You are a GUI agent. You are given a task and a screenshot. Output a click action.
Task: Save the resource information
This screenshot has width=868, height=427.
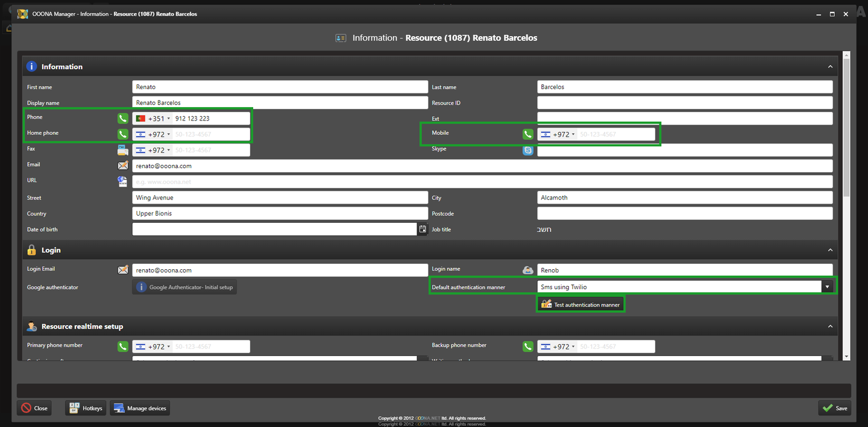(x=835, y=408)
